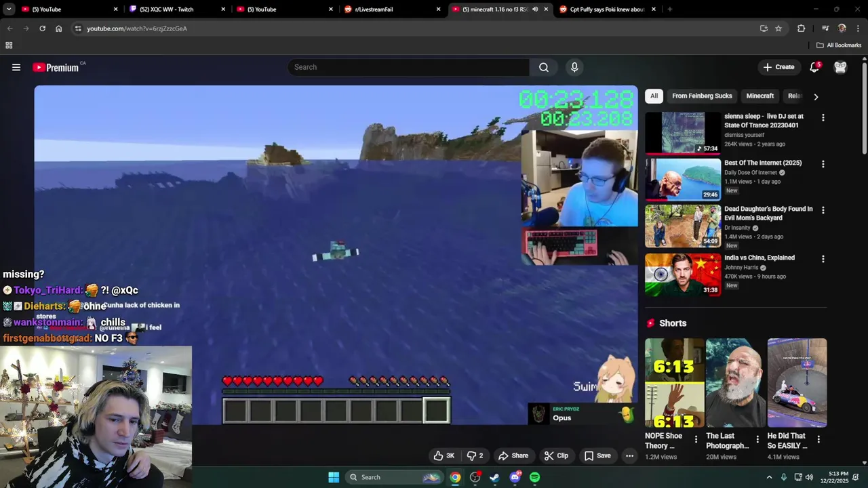Open options for The Last Photograph short
Image resolution: width=868 pixels, height=488 pixels.
(x=757, y=439)
